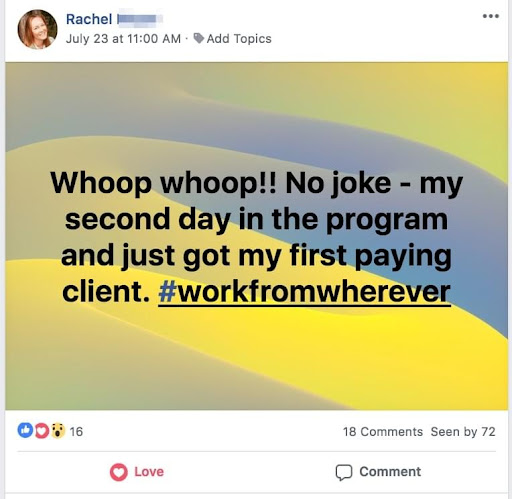
Task: Open Rachel's profile picture
Action: pyautogui.click(x=37, y=29)
